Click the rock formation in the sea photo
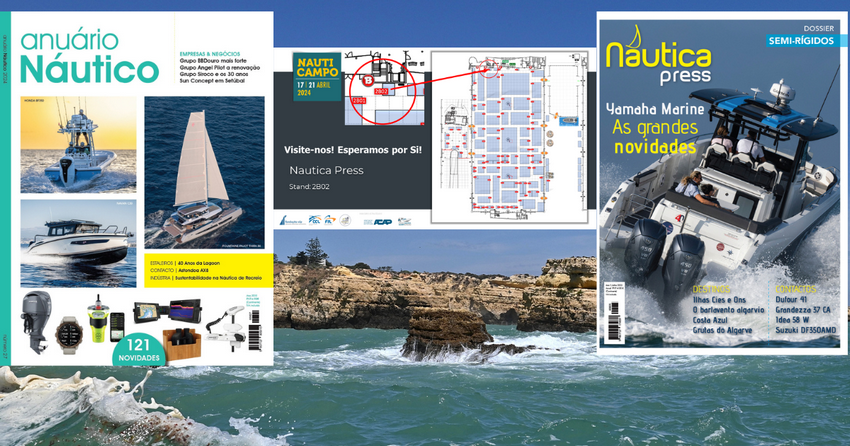This screenshot has height=446, width=850. coord(447,335)
